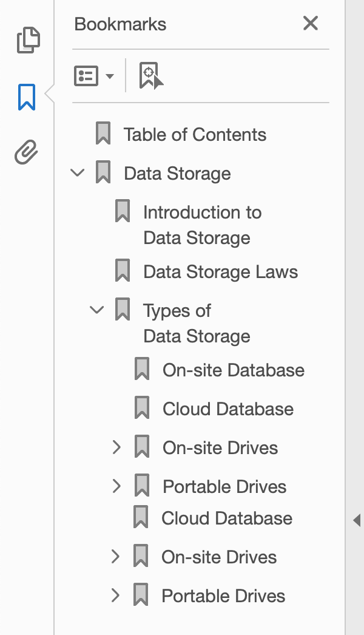The image size is (364, 635).
Task: Select the Data Storage Laws bookmark
Action: (x=220, y=271)
